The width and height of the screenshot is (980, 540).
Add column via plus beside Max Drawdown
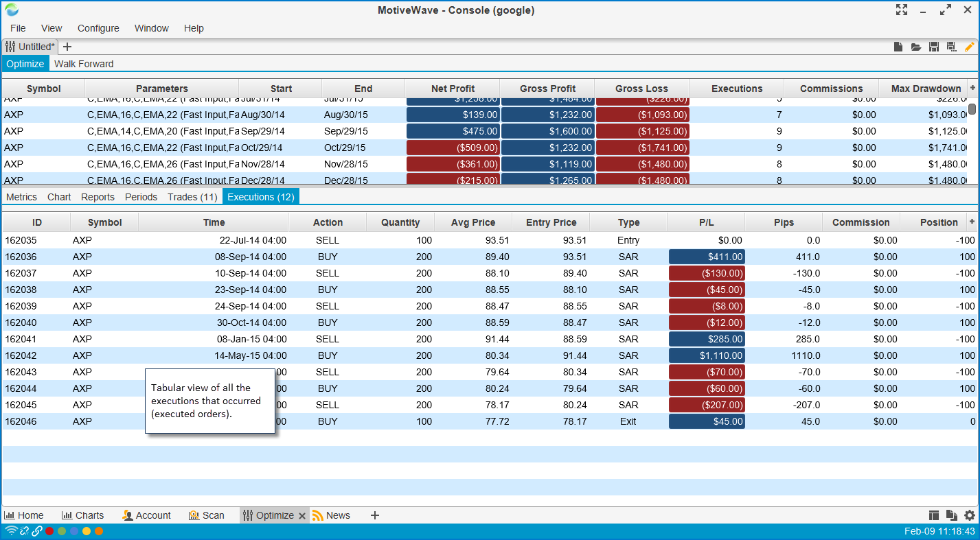tap(972, 88)
